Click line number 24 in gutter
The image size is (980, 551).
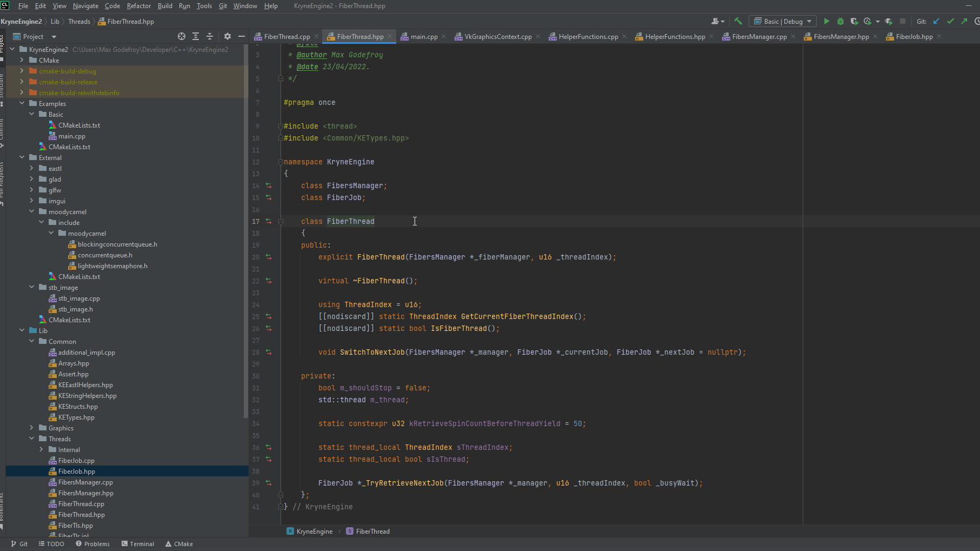(x=256, y=304)
